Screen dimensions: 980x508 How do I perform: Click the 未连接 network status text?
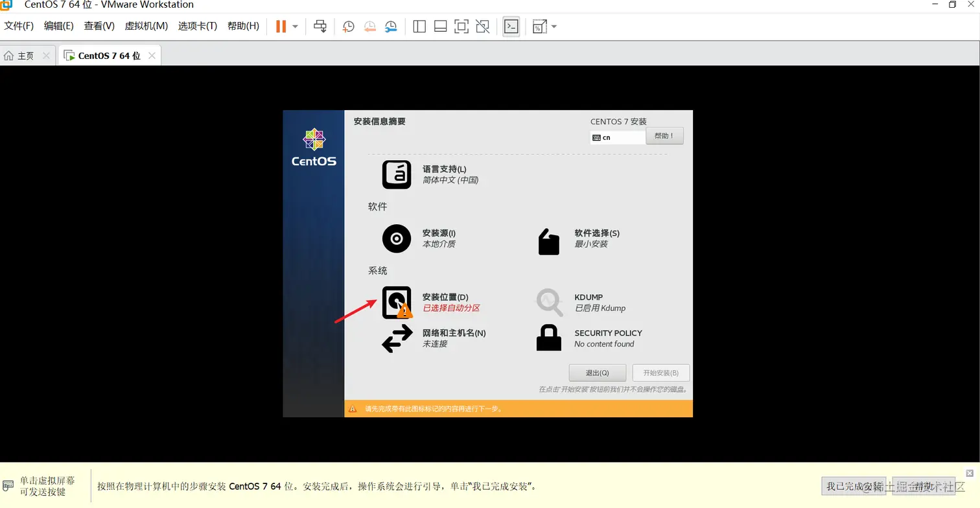coord(435,344)
